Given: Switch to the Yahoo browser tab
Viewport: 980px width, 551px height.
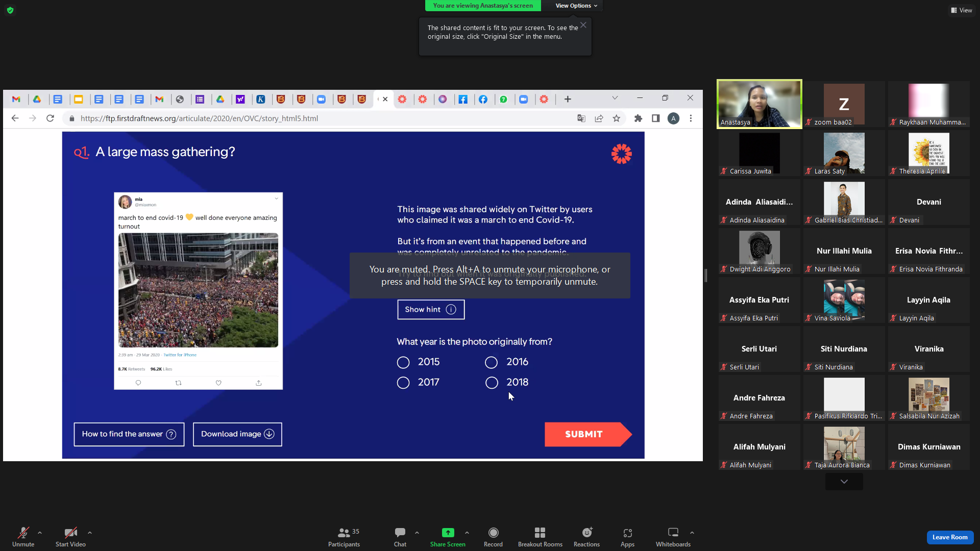Looking at the screenshot, I should [x=240, y=99].
